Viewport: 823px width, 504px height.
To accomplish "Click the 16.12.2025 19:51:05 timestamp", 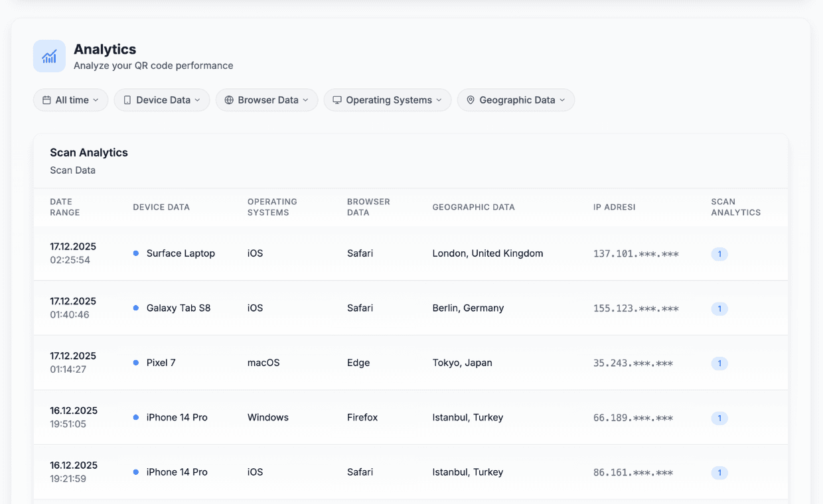I will coord(74,417).
